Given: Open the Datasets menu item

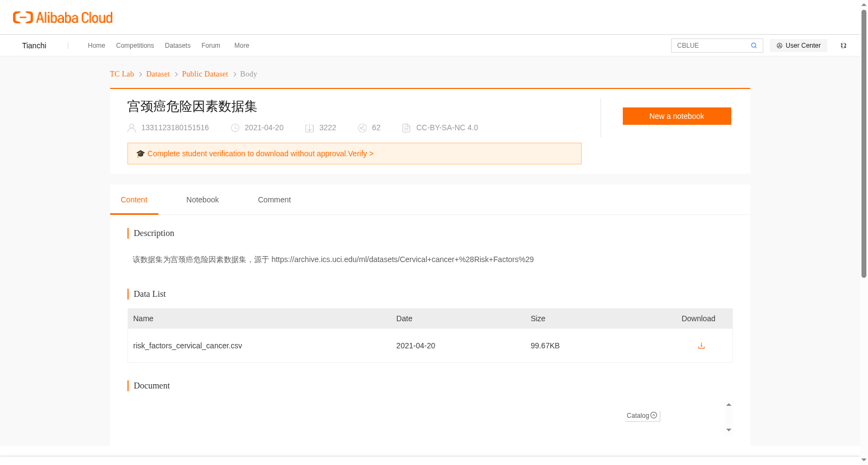Looking at the screenshot, I should pyautogui.click(x=177, y=46).
